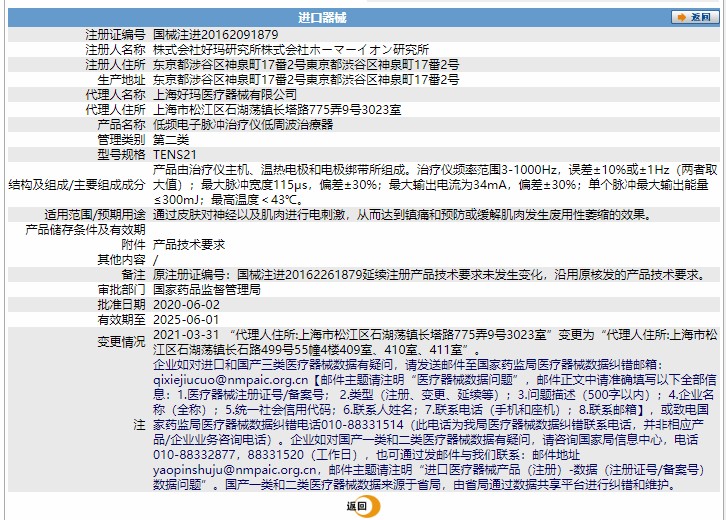
Task: Click the 变更情况 label
Action: coord(121,342)
